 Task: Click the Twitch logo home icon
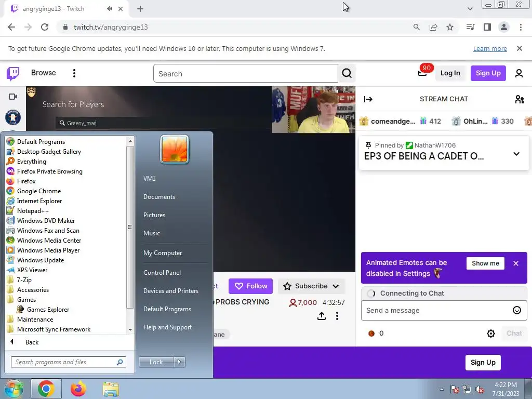(13, 73)
